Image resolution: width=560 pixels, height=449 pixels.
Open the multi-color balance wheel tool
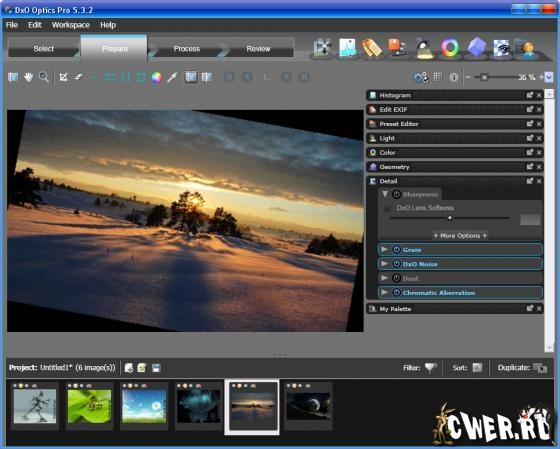tap(156, 77)
